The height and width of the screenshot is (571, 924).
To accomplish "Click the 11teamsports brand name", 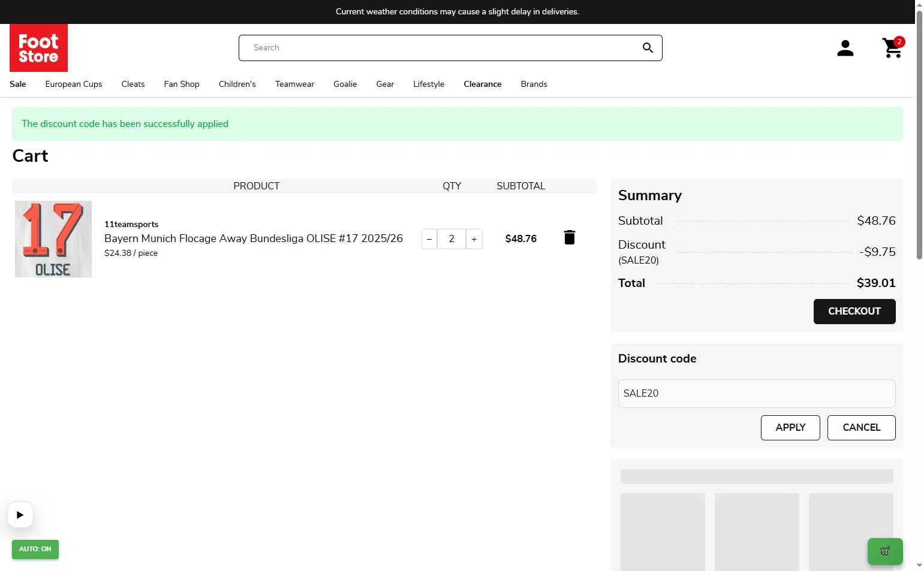I will click(131, 224).
